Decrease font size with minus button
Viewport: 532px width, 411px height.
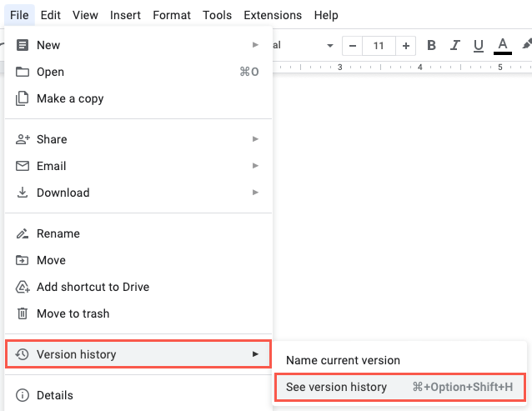click(x=353, y=46)
